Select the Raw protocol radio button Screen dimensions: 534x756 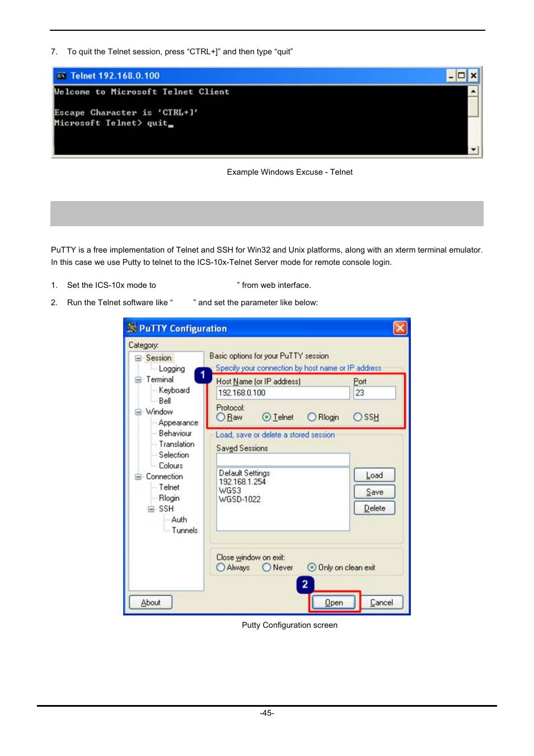pyautogui.click(x=221, y=417)
